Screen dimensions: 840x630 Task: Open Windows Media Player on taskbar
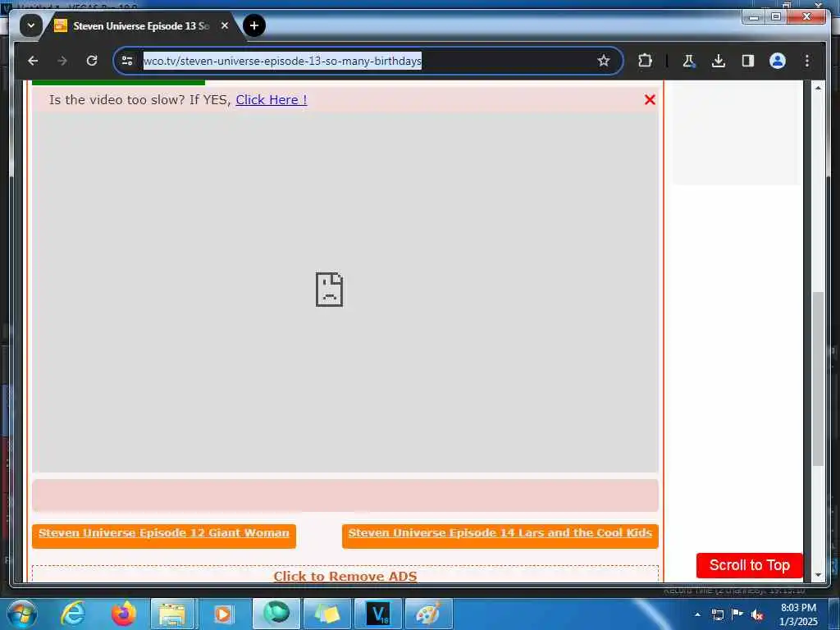point(222,614)
